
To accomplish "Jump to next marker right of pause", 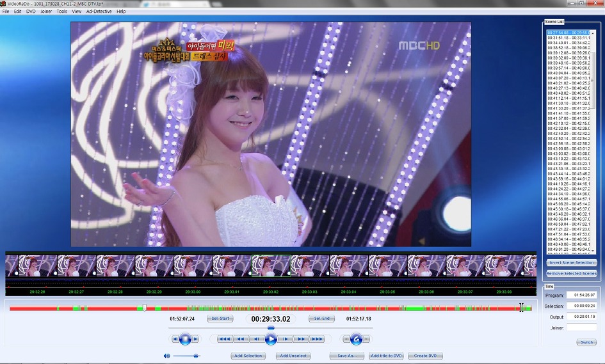I will (195, 339).
